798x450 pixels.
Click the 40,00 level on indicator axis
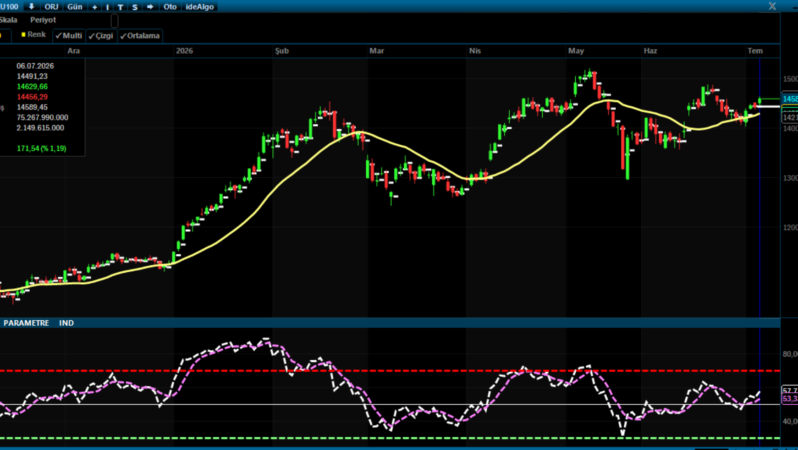pyautogui.click(x=790, y=421)
